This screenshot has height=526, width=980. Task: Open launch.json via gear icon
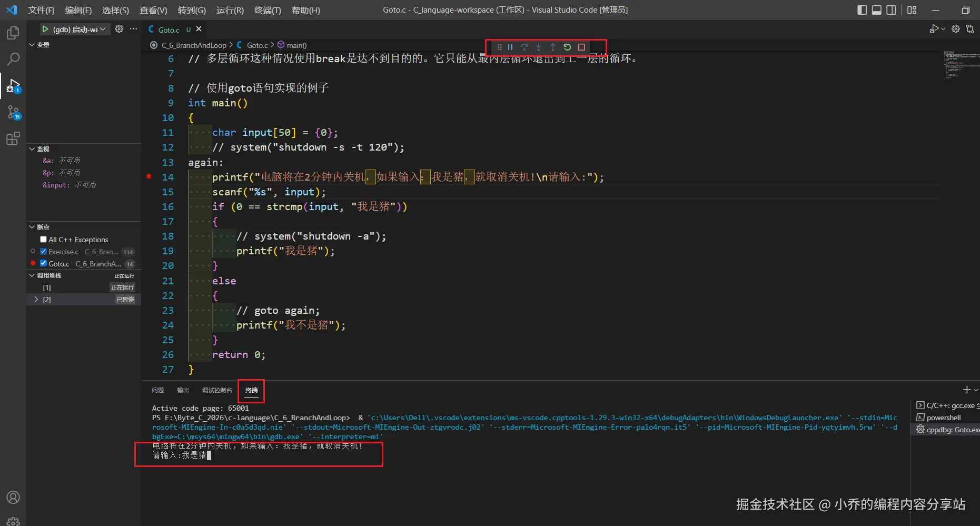(119, 29)
